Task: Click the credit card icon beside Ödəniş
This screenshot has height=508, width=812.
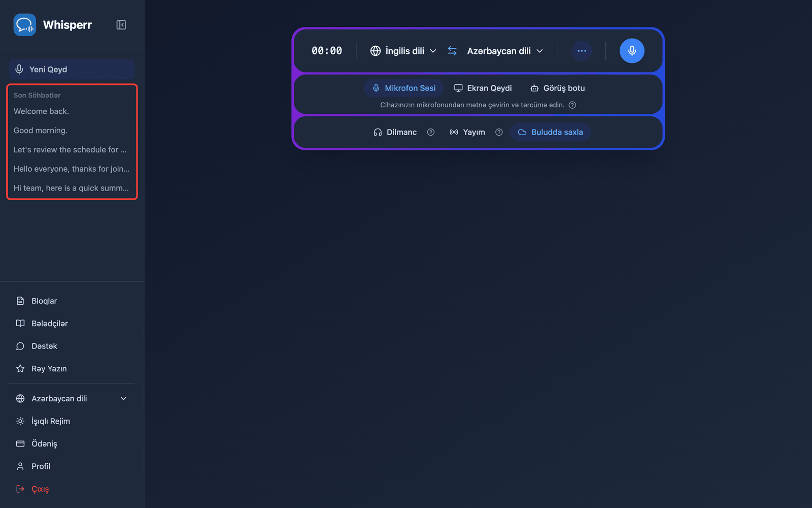Action: coord(20,443)
